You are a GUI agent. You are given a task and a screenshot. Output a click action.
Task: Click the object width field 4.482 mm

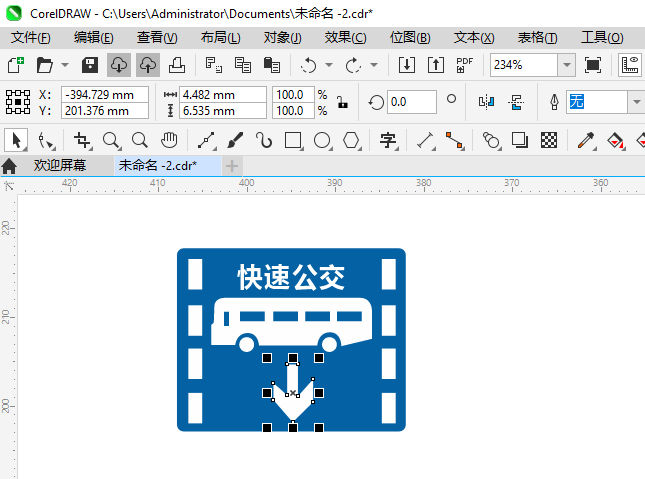point(223,95)
